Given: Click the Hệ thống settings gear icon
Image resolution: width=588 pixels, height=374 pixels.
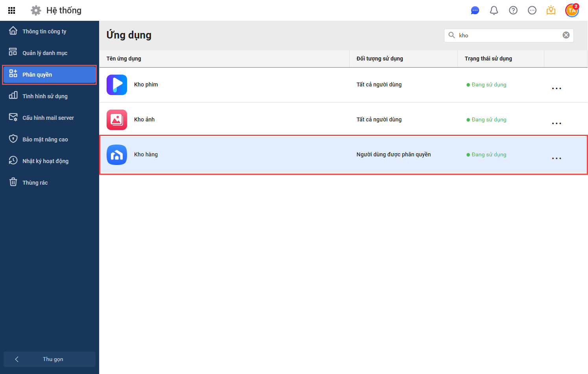Looking at the screenshot, I should tap(36, 11).
